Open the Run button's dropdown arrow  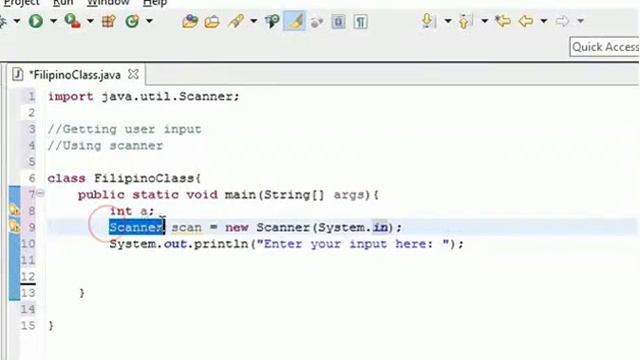tap(53, 20)
